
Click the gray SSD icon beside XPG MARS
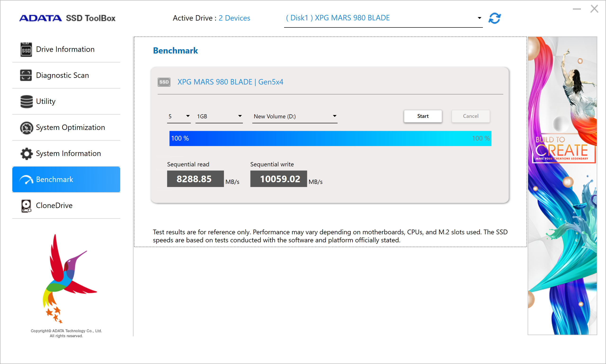pos(164,82)
